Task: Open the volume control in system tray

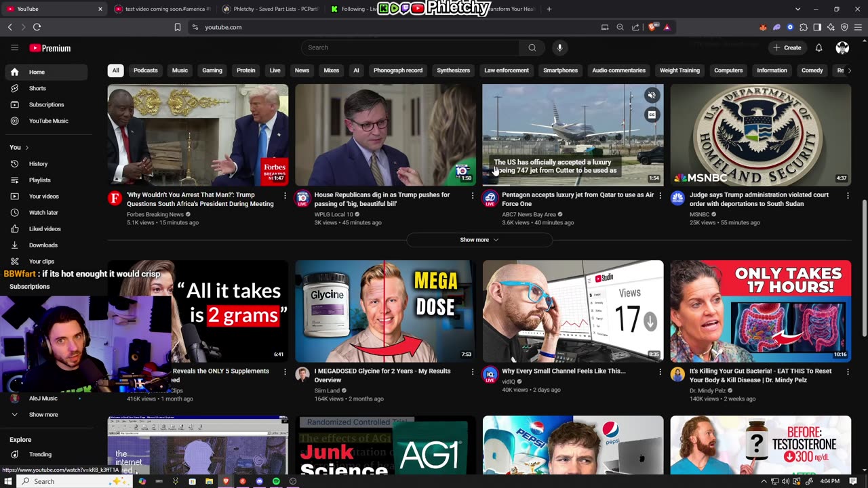Action: (x=785, y=481)
